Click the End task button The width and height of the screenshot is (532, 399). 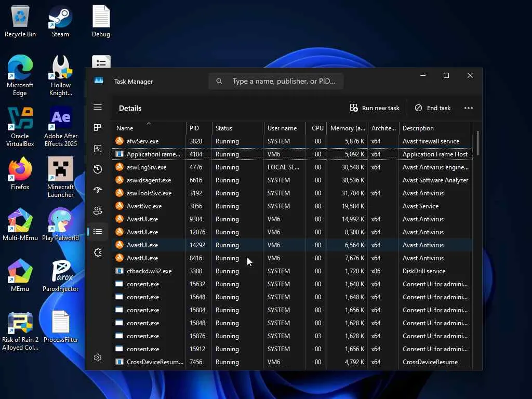tap(432, 108)
